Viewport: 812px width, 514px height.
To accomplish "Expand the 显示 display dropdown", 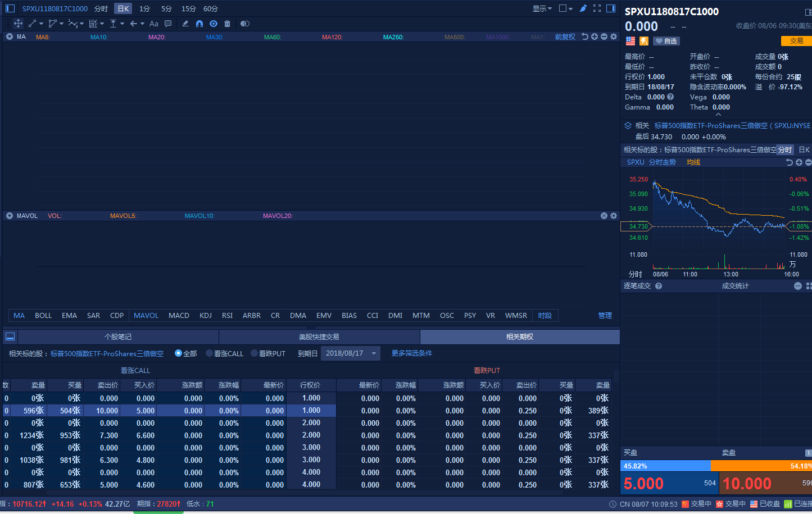I will (x=542, y=8).
